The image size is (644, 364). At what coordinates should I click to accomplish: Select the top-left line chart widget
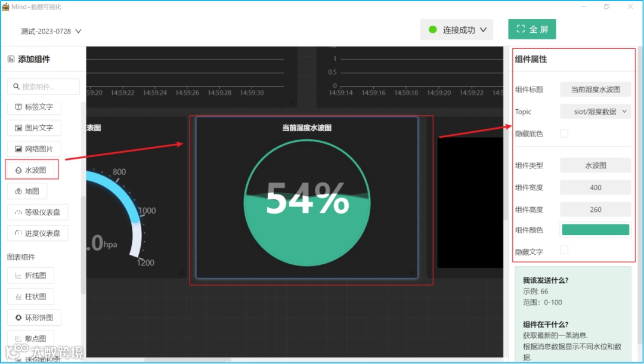click(191, 77)
